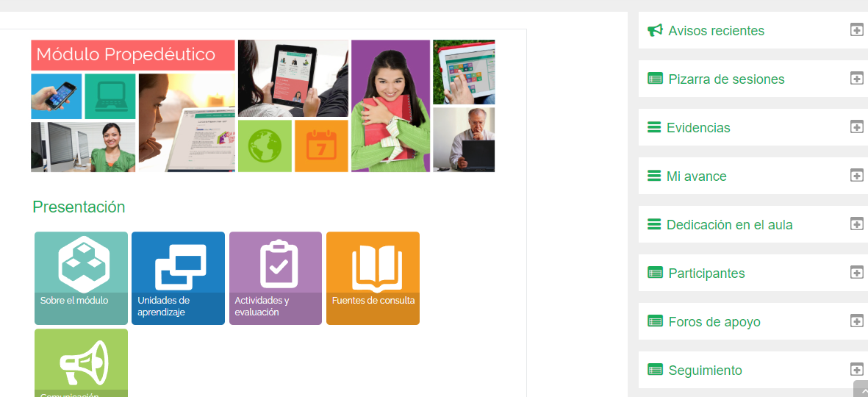Expand the Participantes block
The width and height of the screenshot is (868, 397).
(856, 272)
